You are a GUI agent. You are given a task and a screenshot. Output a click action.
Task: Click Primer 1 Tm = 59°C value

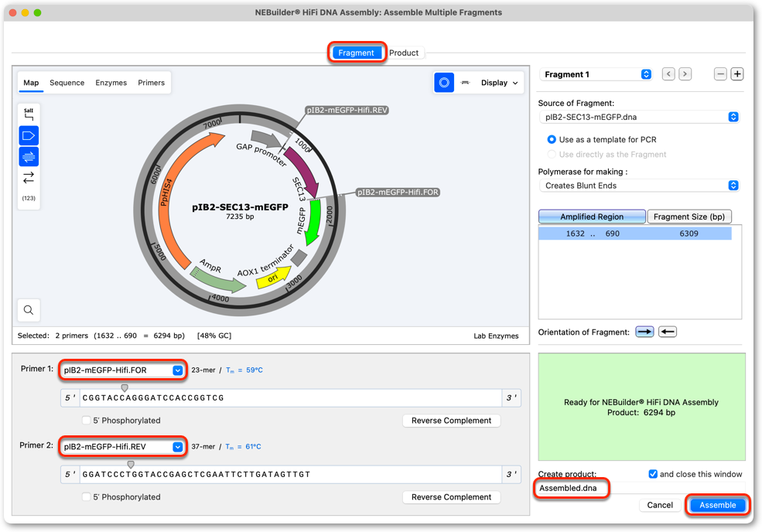coord(244,370)
